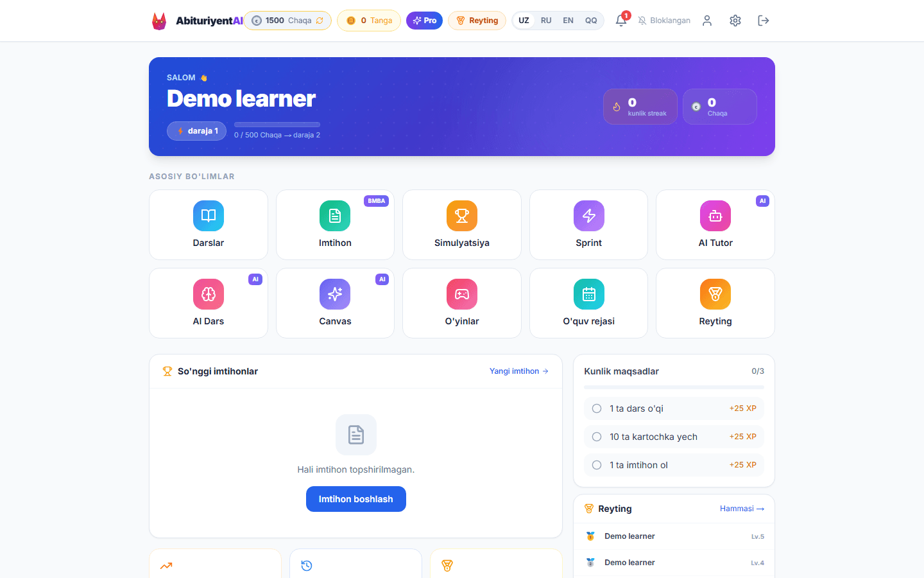Click the AbiturientAI fox logo
Screen dimensions: 924x578
click(x=159, y=21)
